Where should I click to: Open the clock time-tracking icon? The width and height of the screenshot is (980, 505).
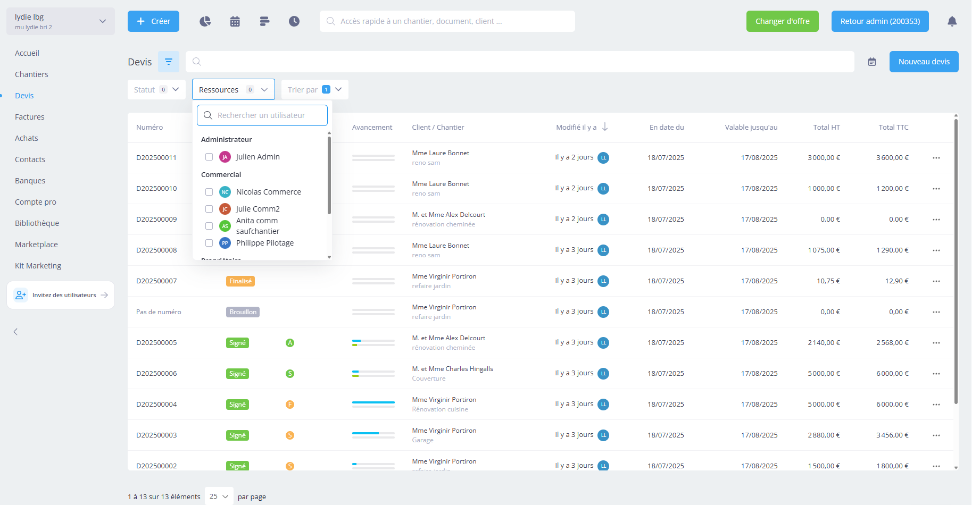coord(294,21)
